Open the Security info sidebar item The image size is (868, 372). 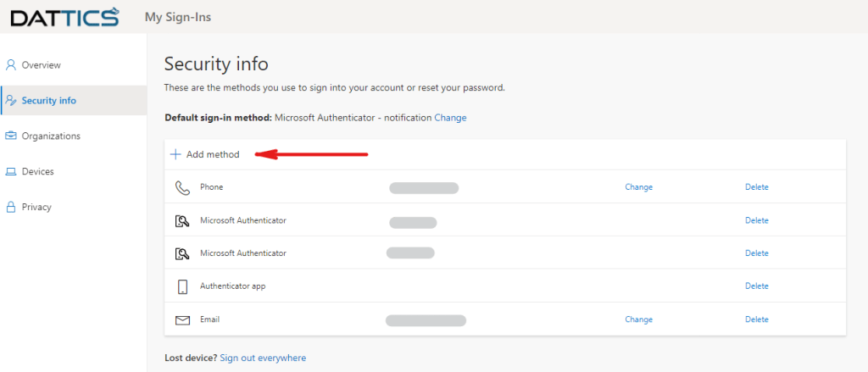(48, 101)
